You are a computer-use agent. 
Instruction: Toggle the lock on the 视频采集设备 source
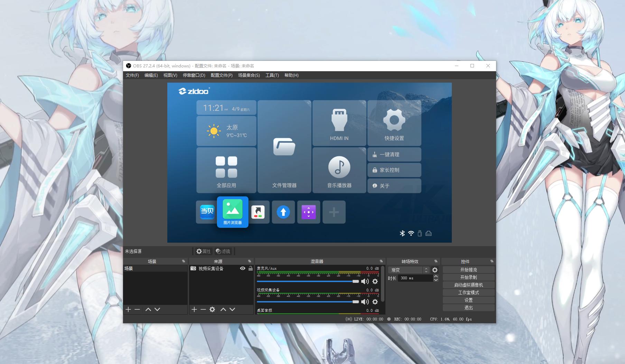[x=250, y=269]
